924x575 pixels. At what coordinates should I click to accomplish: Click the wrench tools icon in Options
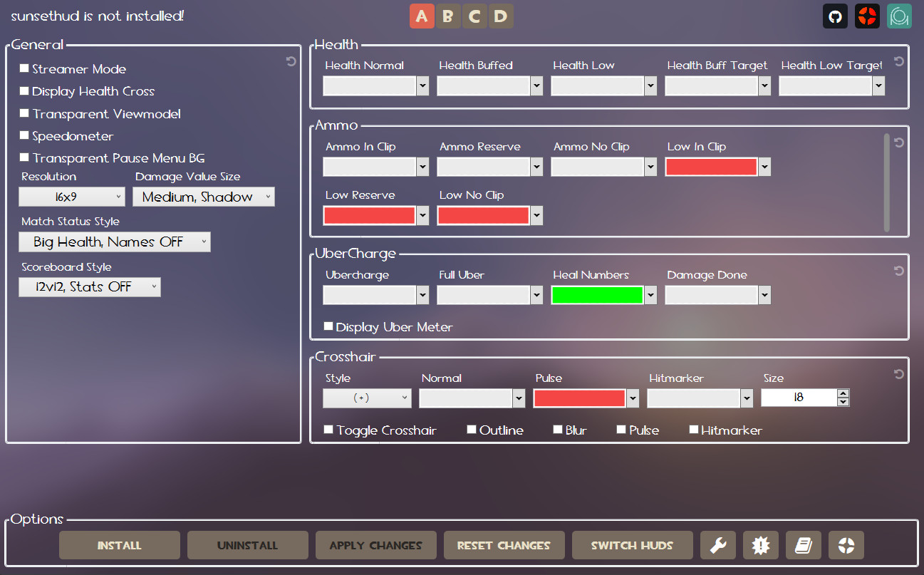pyautogui.click(x=718, y=545)
